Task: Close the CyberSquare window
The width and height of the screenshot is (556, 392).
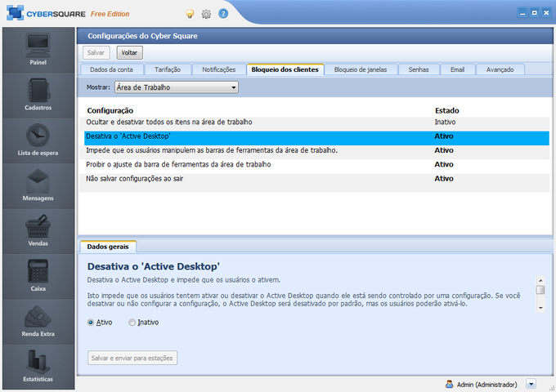Action: (546, 13)
